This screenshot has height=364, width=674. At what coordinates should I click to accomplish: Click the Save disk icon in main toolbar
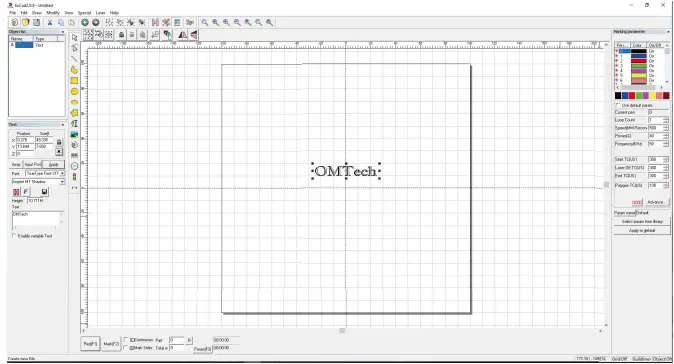click(37, 22)
